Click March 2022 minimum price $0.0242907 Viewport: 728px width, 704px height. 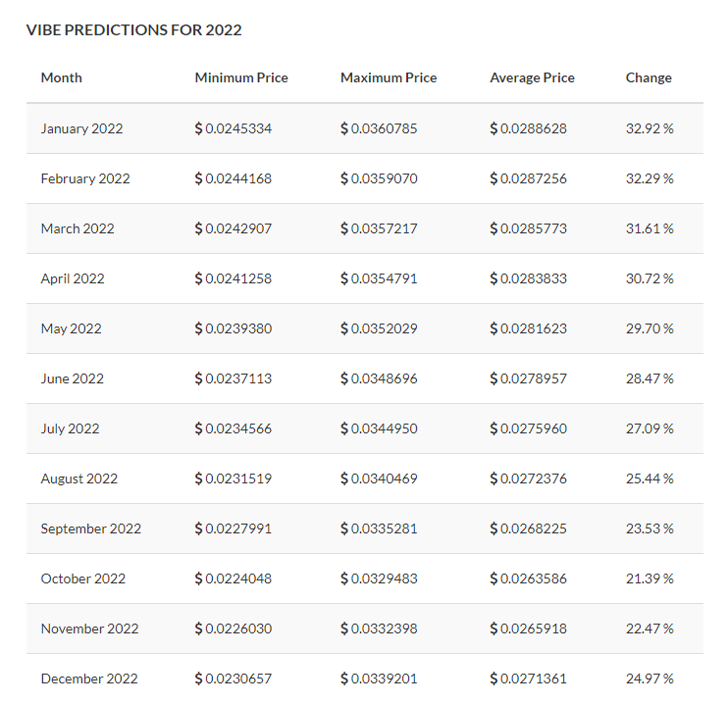point(234,228)
